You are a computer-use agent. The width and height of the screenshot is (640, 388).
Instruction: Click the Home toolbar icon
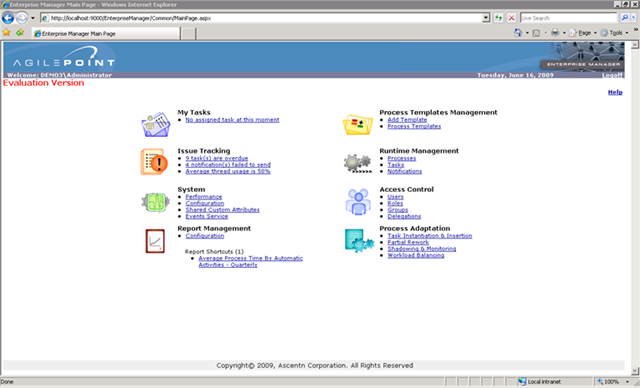[518, 33]
